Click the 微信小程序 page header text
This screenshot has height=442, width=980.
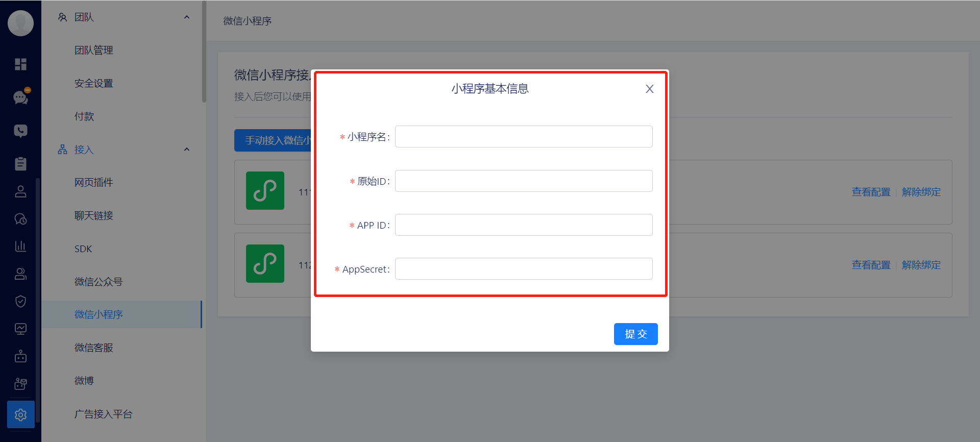(x=248, y=21)
